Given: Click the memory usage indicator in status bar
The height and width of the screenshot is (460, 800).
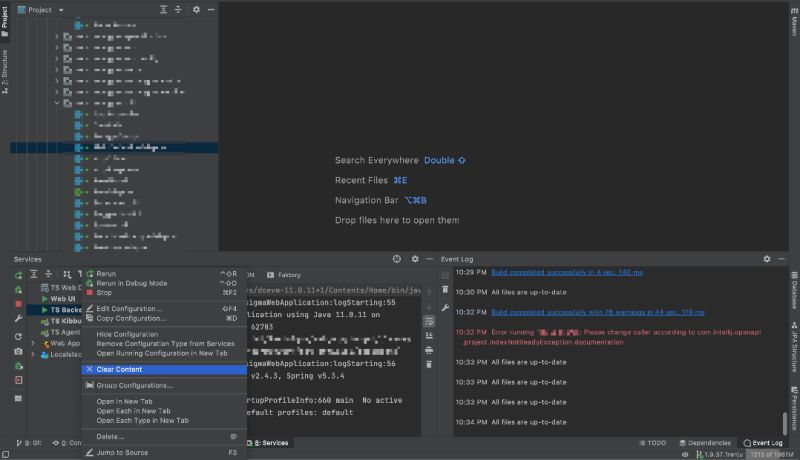Looking at the screenshot, I should coord(772,454).
